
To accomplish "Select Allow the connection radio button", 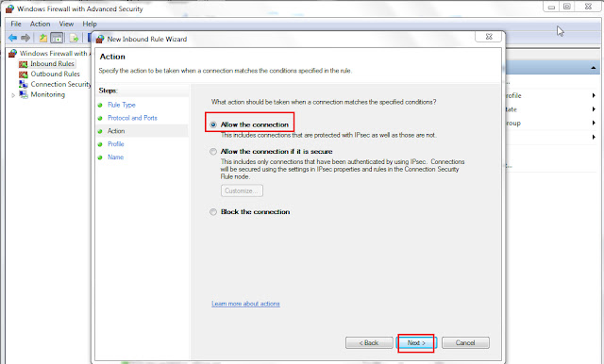I will click(x=213, y=124).
